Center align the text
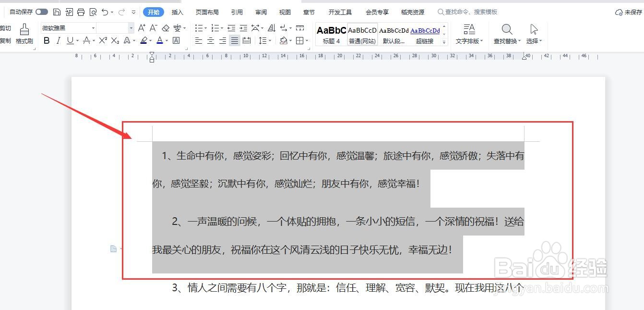This screenshot has width=644, height=310. [x=211, y=41]
